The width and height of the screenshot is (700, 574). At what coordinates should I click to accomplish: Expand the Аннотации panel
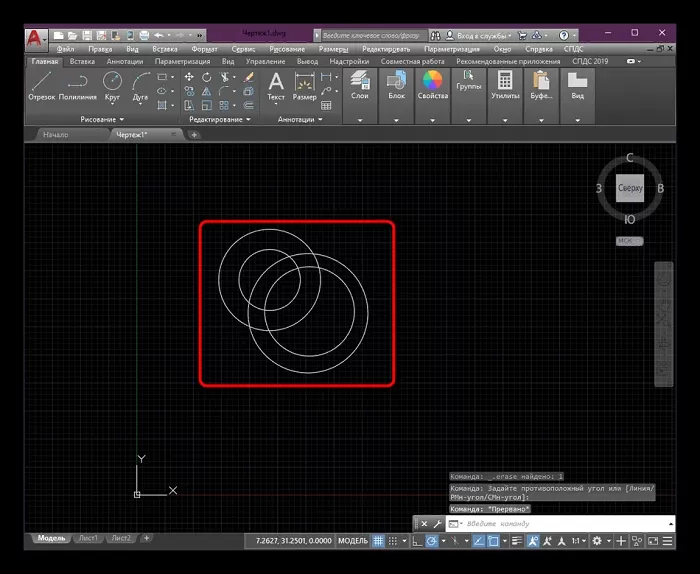(x=300, y=119)
